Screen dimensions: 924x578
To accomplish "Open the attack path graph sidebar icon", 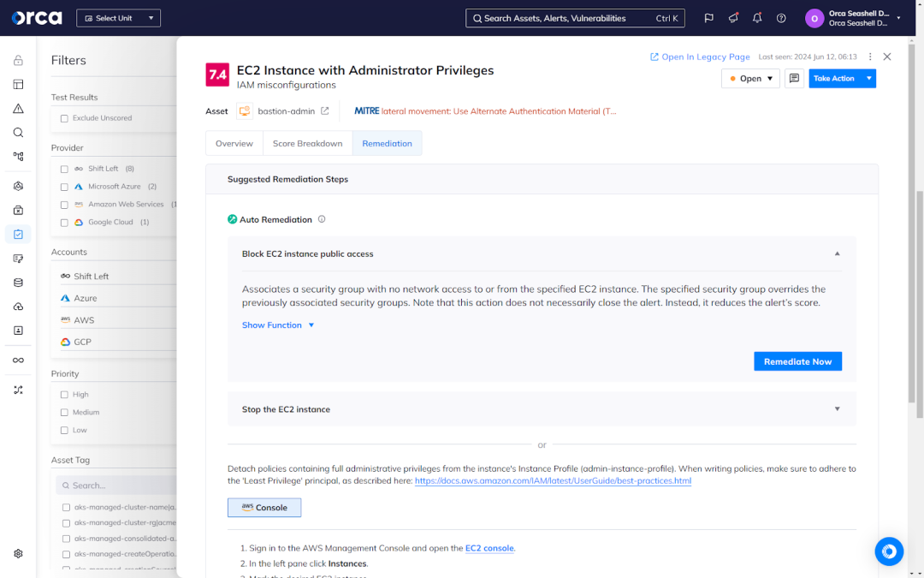I will click(x=18, y=157).
